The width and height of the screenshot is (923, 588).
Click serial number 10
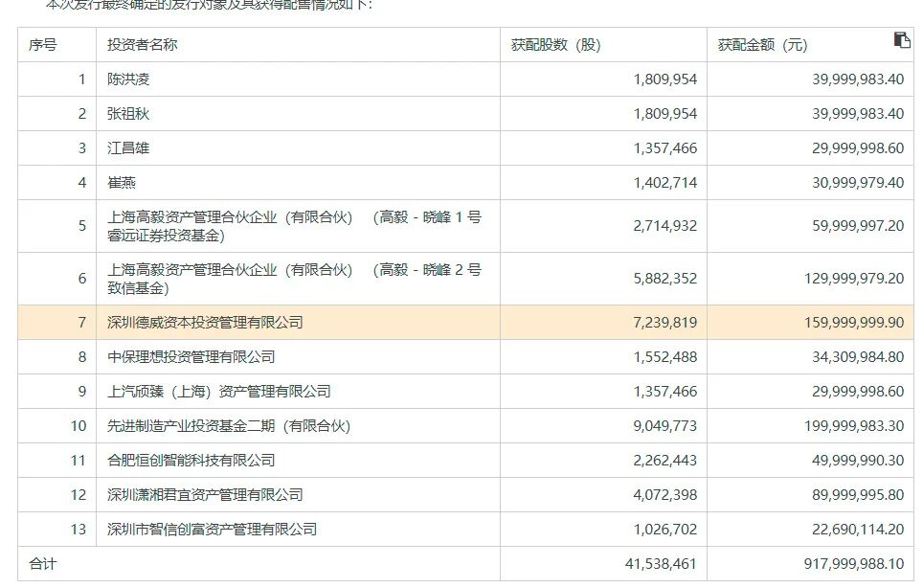[x=79, y=426]
